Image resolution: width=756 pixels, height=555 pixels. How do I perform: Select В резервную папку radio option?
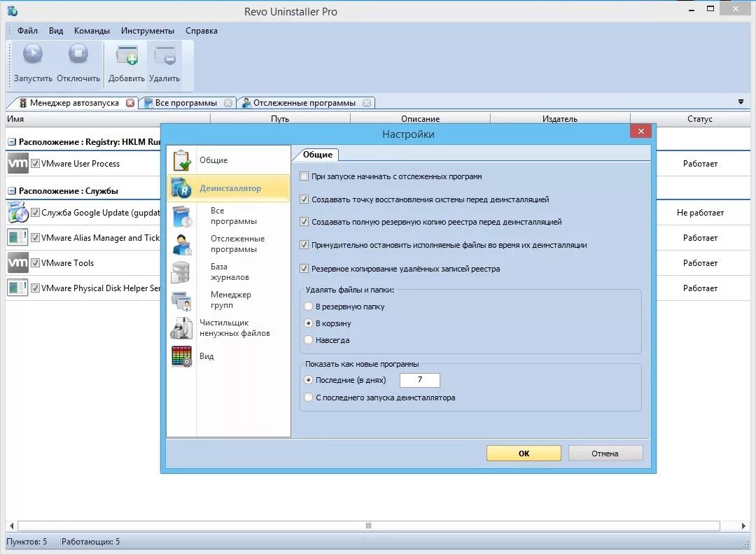pyautogui.click(x=309, y=306)
